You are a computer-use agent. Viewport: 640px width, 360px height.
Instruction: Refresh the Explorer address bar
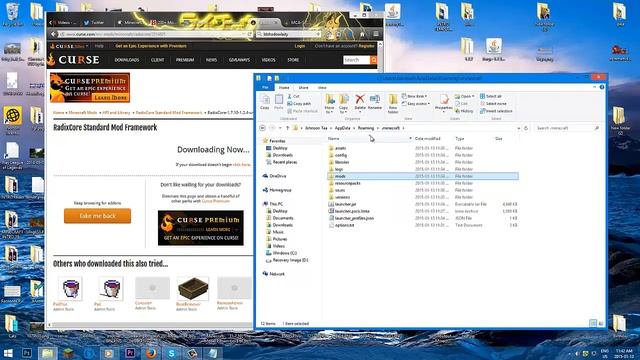click(526, 128)
